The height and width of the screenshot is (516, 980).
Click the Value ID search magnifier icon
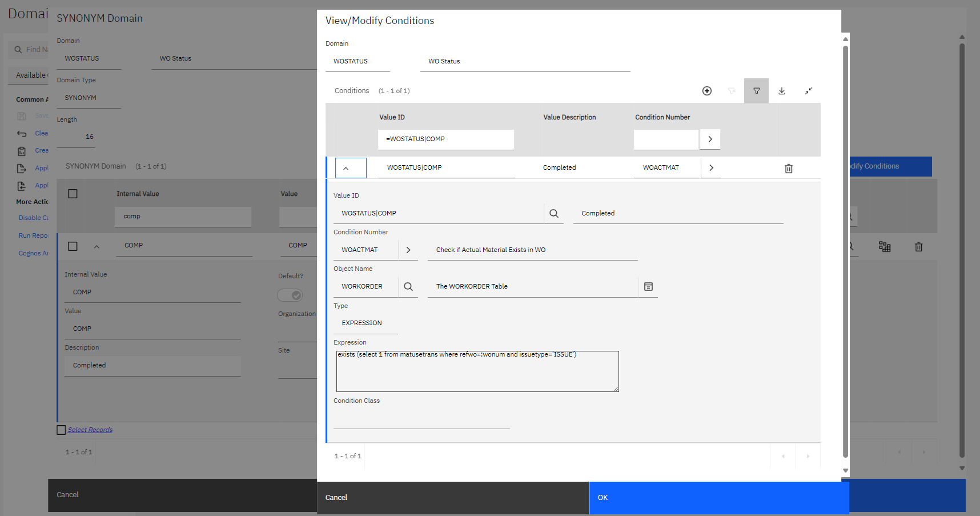click(x=553, y=214)
